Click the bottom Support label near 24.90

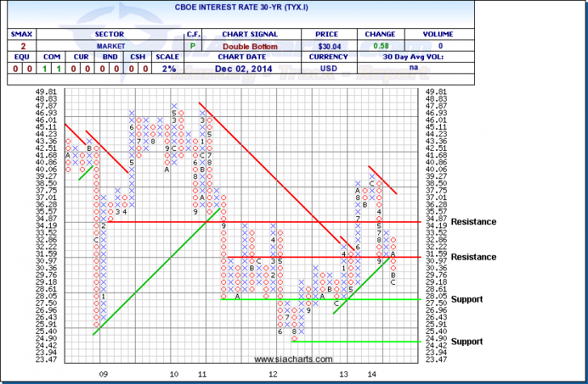pyautogui.click(x=467, y=341)
